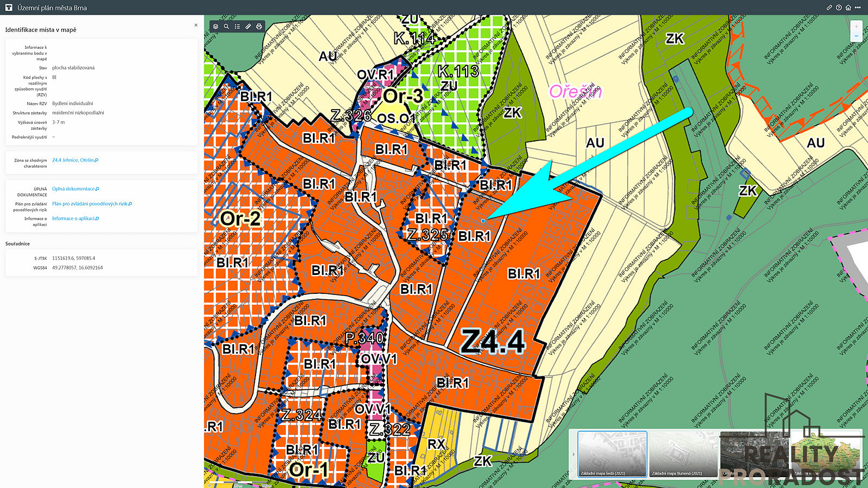The width and height of the screenshot is (868, 488).
Task: Click the pink Ořešín place name
Action: (575, 92)
